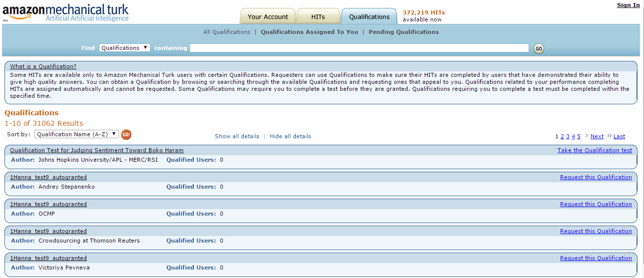644x278 pixels.
Task: Go to results page 3
Action: 568,136
